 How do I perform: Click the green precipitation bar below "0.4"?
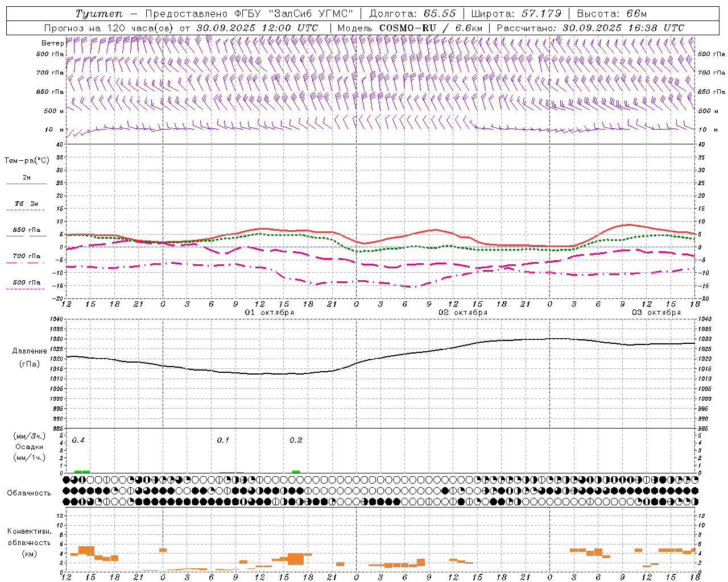click(82, 471)
